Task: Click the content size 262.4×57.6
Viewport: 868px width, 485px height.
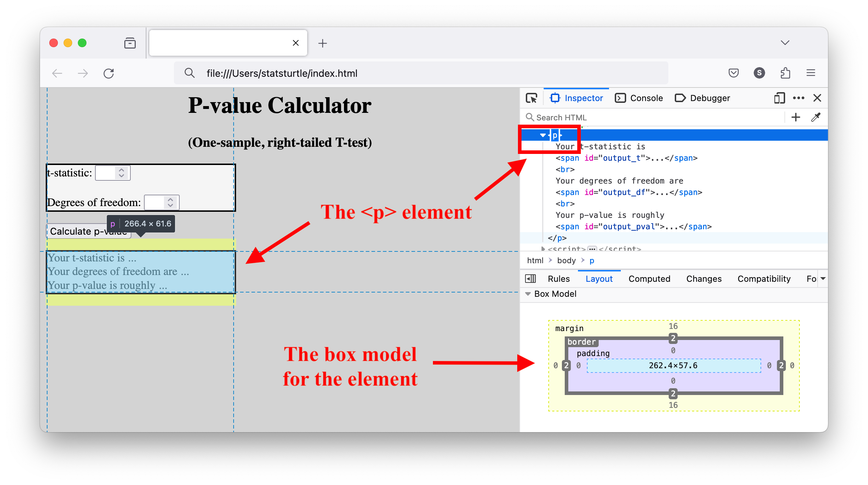Action: pos(673,365)
